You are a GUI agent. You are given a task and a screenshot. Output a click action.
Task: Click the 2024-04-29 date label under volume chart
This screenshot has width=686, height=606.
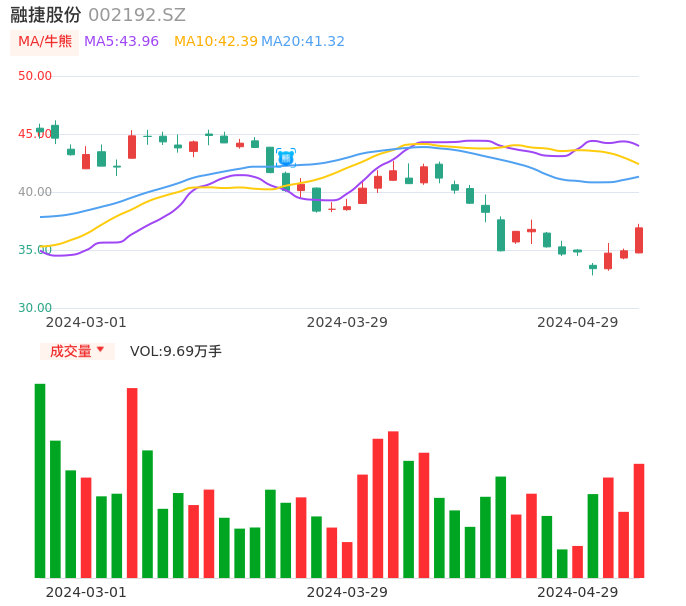coord(577,592)
